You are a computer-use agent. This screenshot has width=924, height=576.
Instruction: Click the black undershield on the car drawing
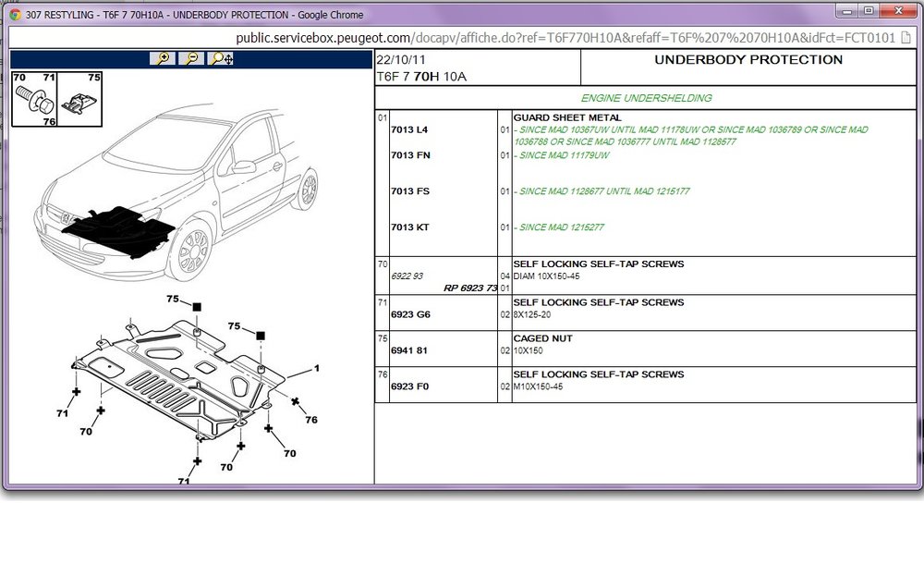coord(119,231)
